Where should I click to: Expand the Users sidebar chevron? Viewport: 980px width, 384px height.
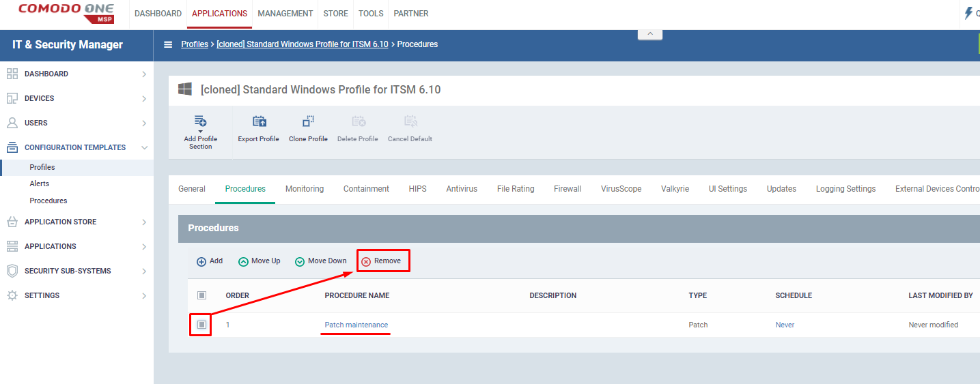tap(144, 123)
